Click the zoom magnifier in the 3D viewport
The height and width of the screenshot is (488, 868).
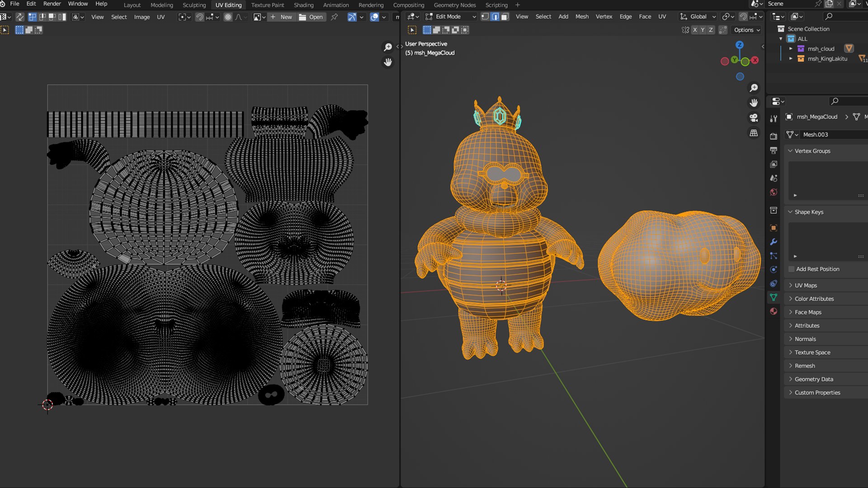coord(754,88)
